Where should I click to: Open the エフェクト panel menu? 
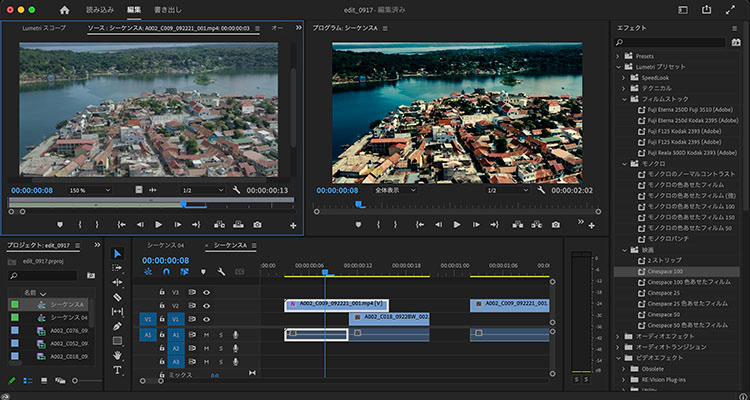pos(735,28)
